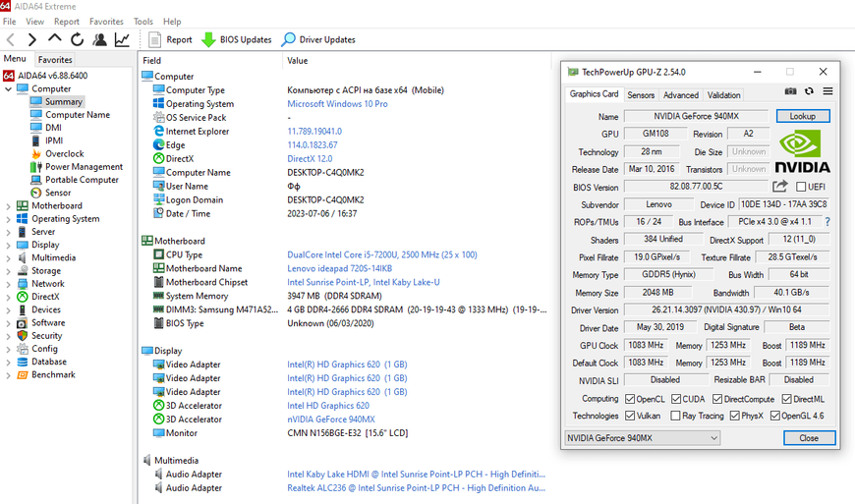
Task: Refresh the AIDA64 page
Action: point(77,39)
